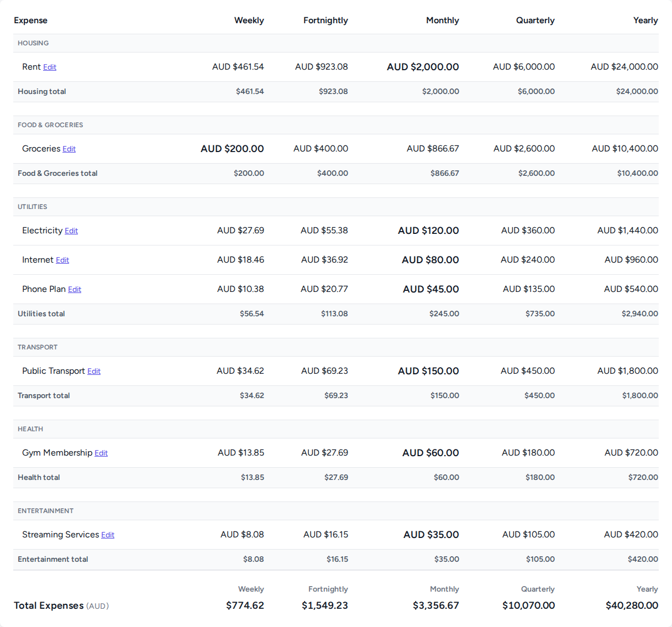Image resolution: width=672 pixels, height=627 pixels.
Task: Click Edit next to Gym Membership
Action: coord(101,453)
